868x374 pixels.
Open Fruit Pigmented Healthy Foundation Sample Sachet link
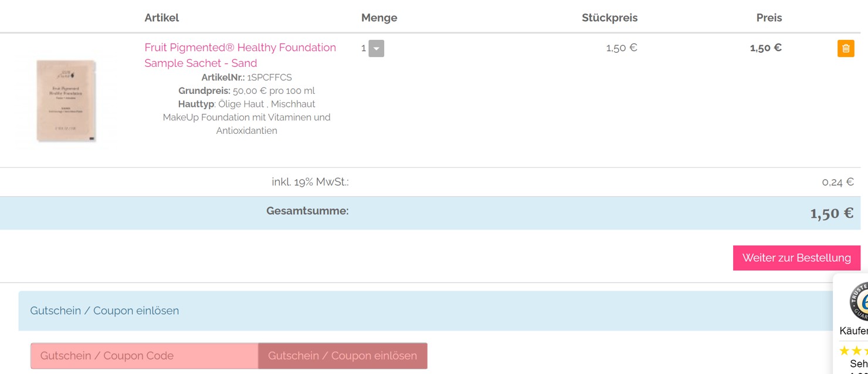[240, 55]
